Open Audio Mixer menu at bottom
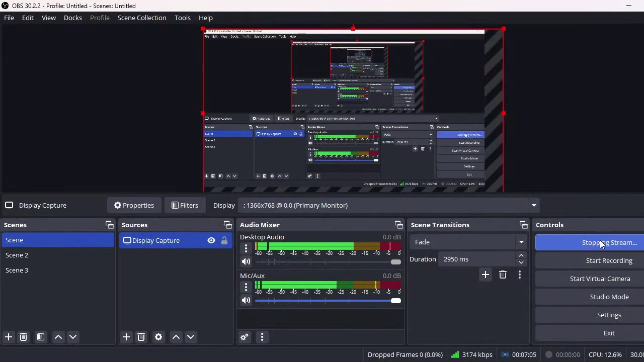The image size is (644, 362). 262,337
